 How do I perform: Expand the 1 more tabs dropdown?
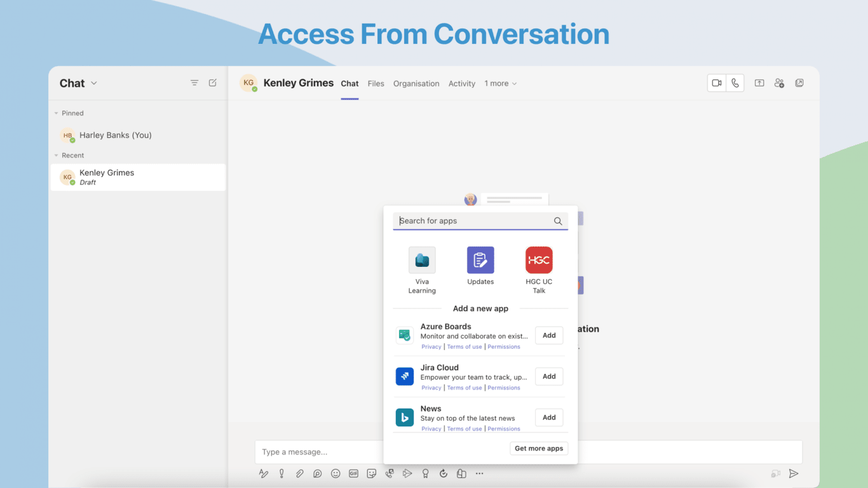tap(501, 83)
